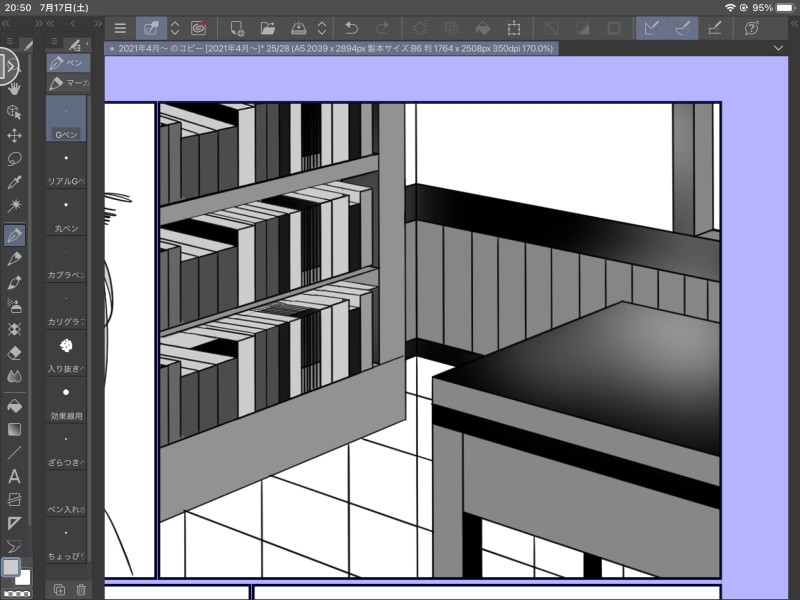
Task: Select the マーカー sub tool group tab
Action: (68, 83)
